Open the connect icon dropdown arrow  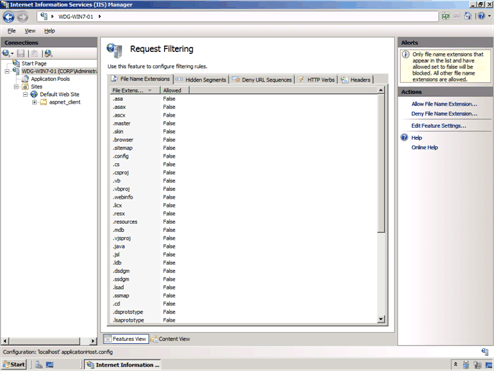[x=12, y=54]
